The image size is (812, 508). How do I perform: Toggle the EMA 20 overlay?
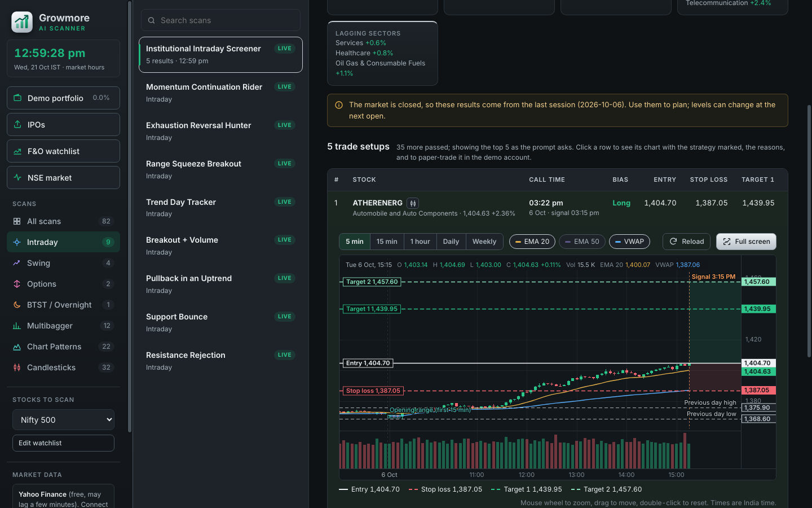coord(532,242)
